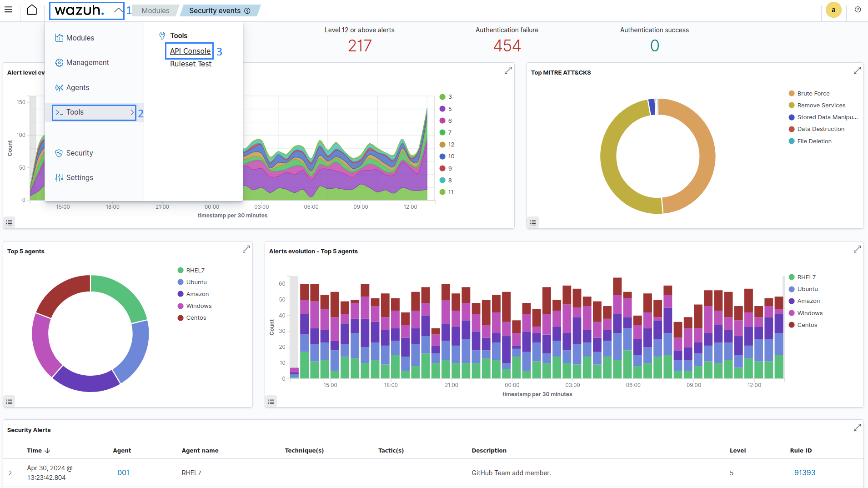This screenshot has width=868, height=488.
Task: Expand the Top MITRE ATT&CKS panel
Action: click(x=857, y=70)
